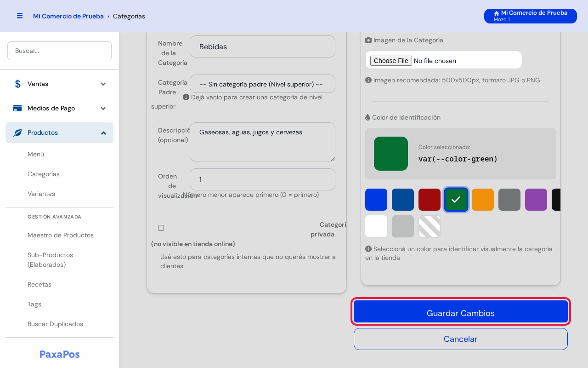Image resolution: width=588 pixels, height=368 pixels.
Task: Collapse the Productos section chevron
Action: point(103,132)
